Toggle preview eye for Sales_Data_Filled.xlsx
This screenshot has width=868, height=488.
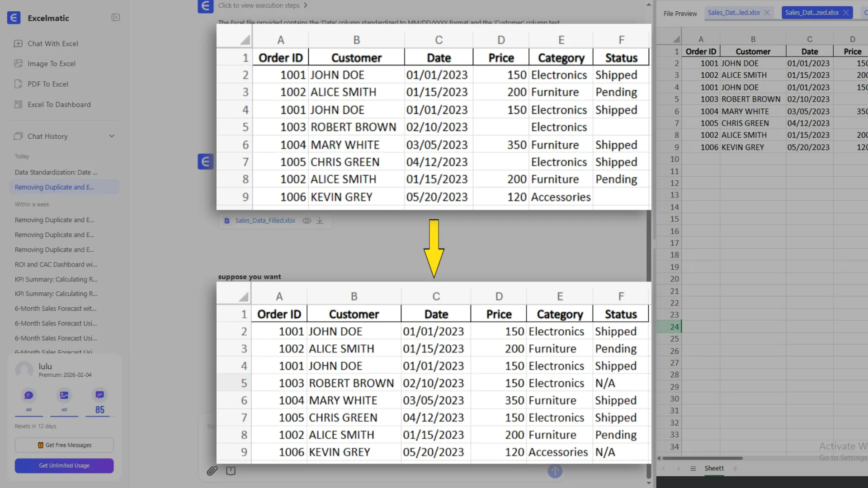pos(307,221)
